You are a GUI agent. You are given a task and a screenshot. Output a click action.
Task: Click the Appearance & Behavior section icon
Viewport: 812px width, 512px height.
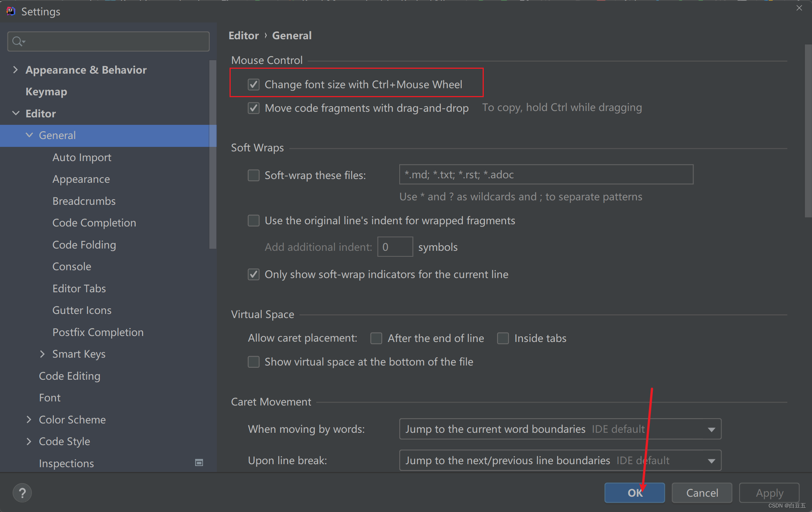coord(15,69)
